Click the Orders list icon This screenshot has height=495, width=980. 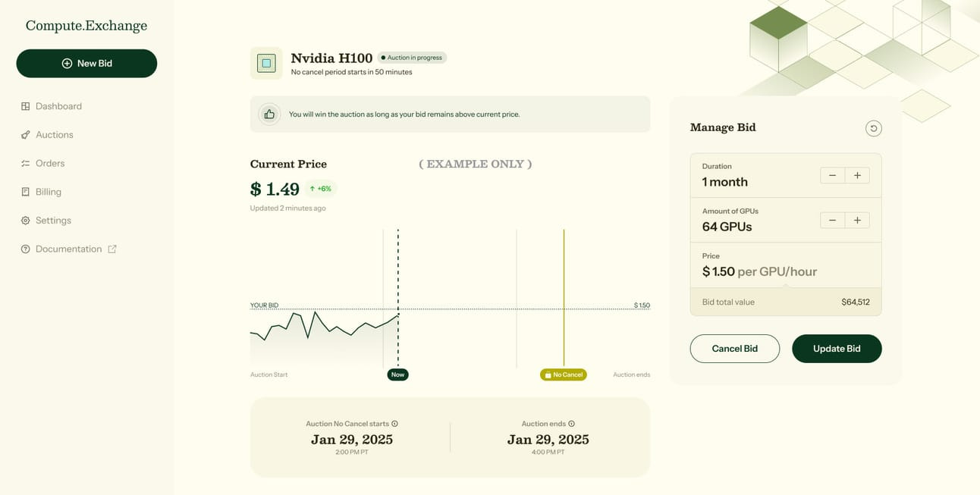(26, 163)
